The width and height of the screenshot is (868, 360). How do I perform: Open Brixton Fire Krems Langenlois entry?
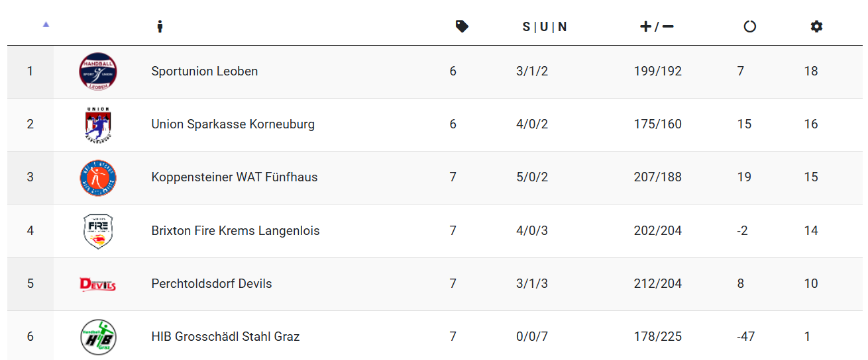pyautogui.click(x=235, y=230)
